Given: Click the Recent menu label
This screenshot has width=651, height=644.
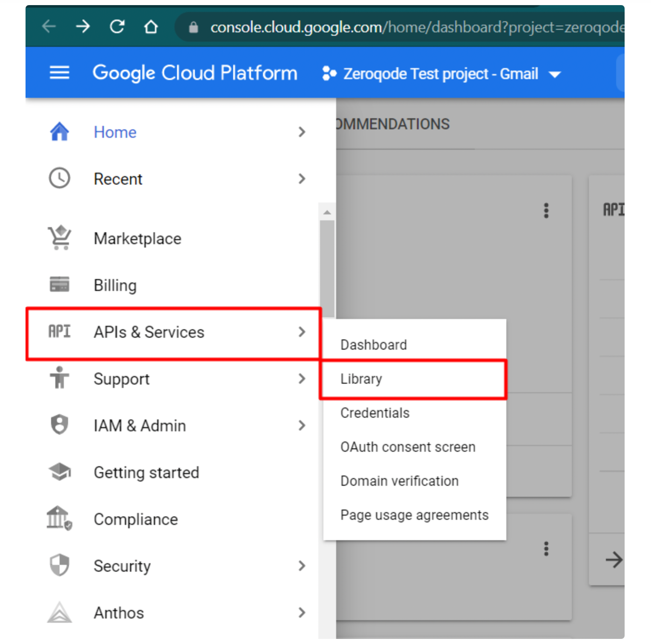Looking at the screenshot, I should (118, 179).
